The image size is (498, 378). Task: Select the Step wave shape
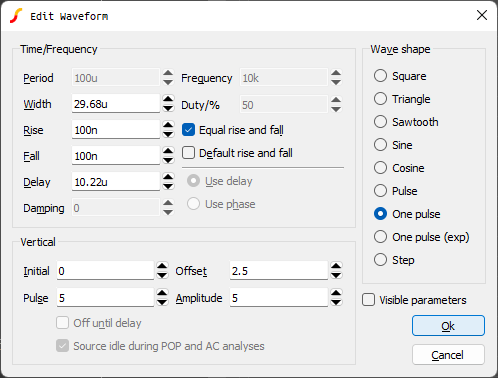[380, 260]
